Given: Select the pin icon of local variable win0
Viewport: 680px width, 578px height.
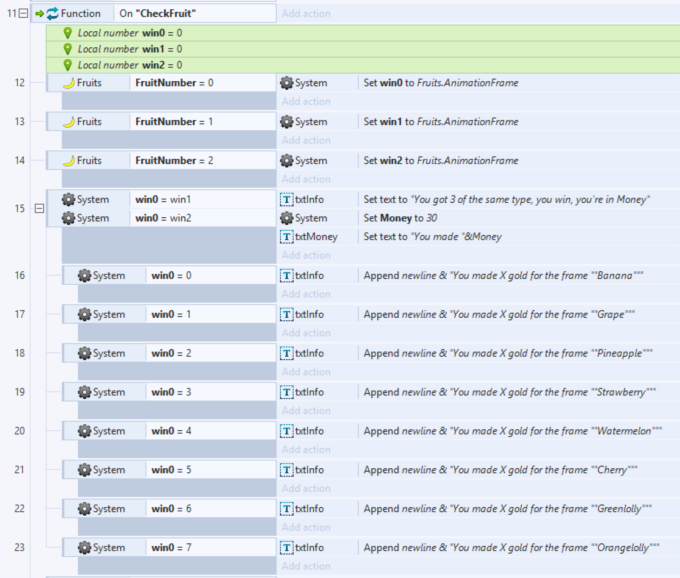Looking at the screenshot, I should pyautogui.click(x=68, y=33).
